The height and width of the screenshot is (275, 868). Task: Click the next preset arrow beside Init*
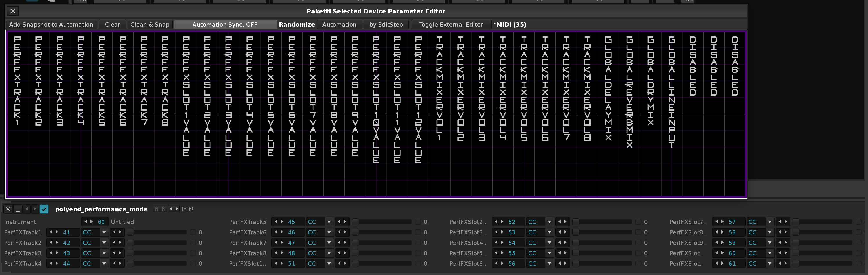point(177,209)
